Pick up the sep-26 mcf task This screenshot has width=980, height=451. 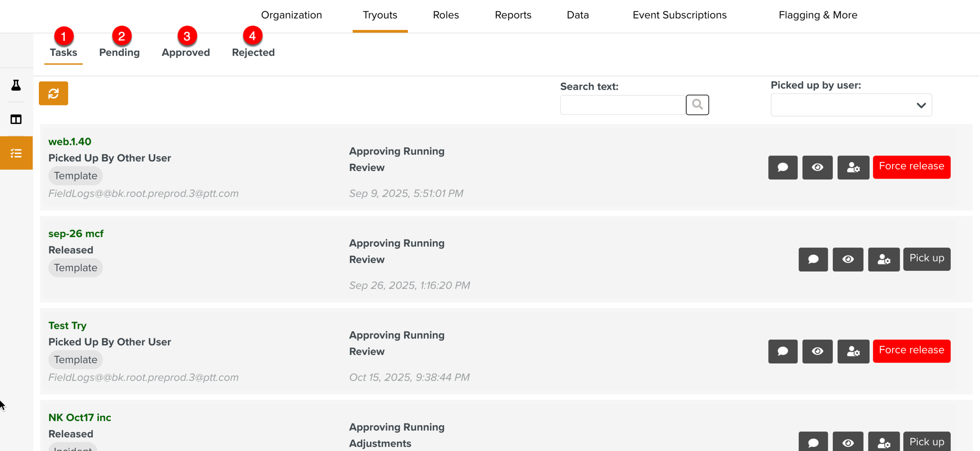pos(926,259)
